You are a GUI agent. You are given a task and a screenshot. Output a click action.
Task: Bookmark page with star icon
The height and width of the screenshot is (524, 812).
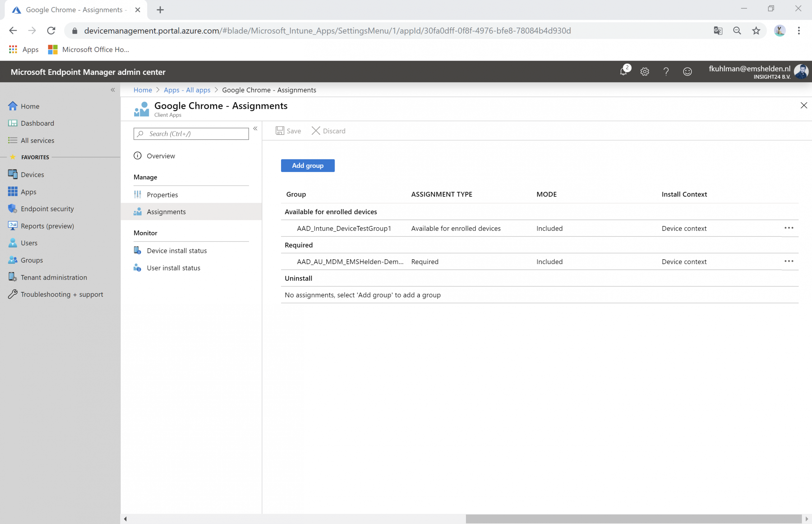(x=756, y=30)
